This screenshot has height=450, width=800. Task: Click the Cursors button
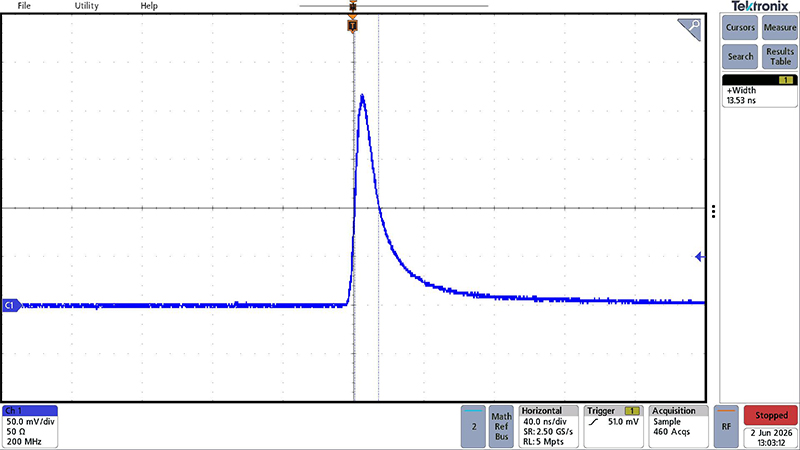[740, 28]
